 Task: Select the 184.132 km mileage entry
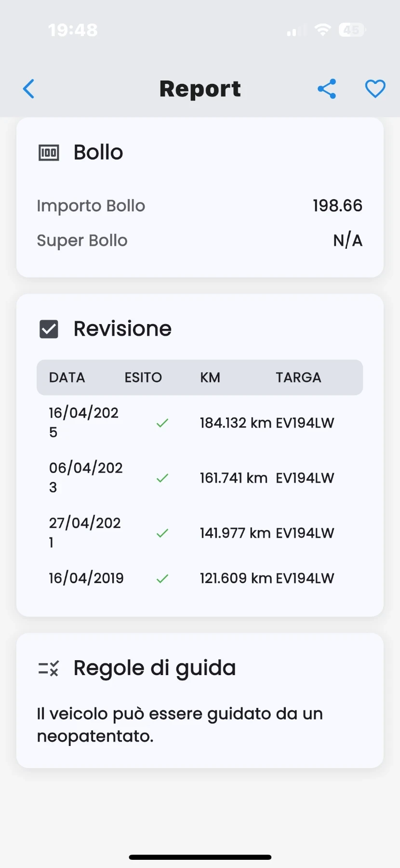(235, 423)
